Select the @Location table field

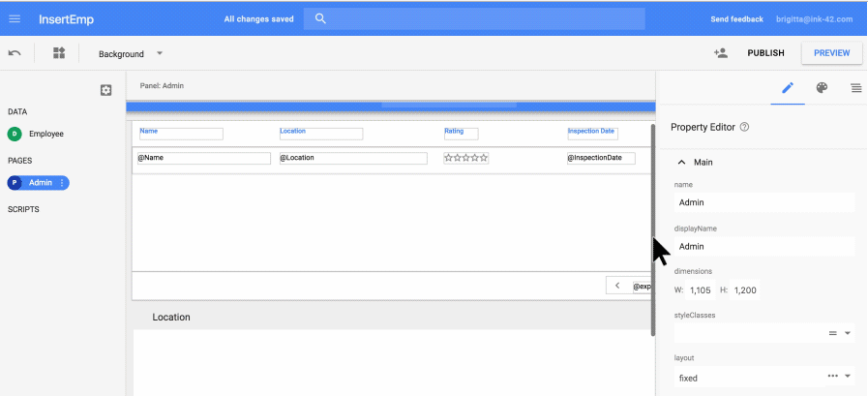(x=353, y=158)
